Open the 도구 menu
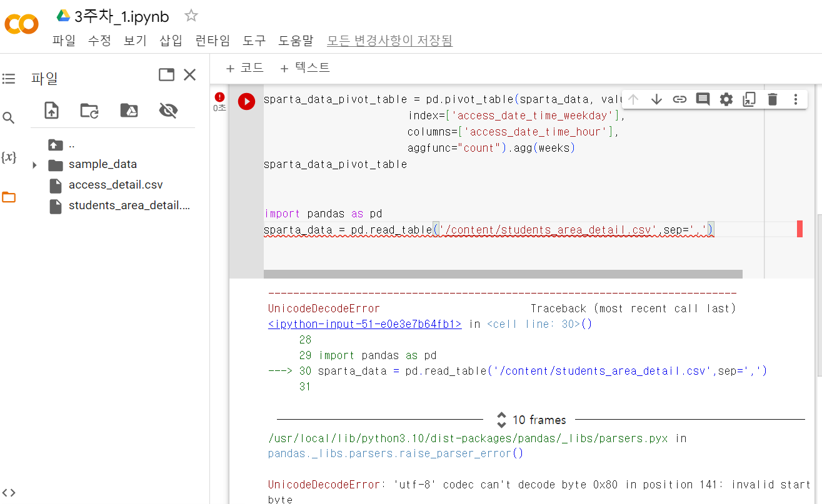Screen dimensions: 822x504 click(x=254, y=41)
